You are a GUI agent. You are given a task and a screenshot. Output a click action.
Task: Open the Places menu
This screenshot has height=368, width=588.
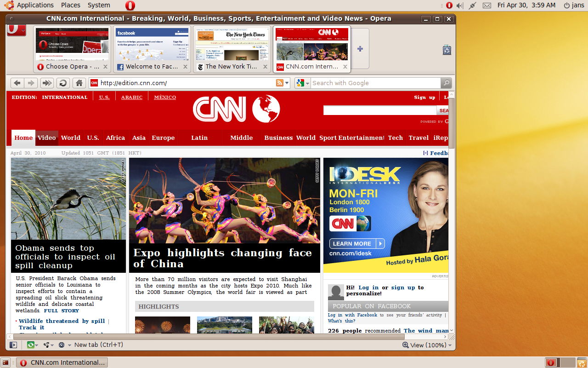pos(71,5)
